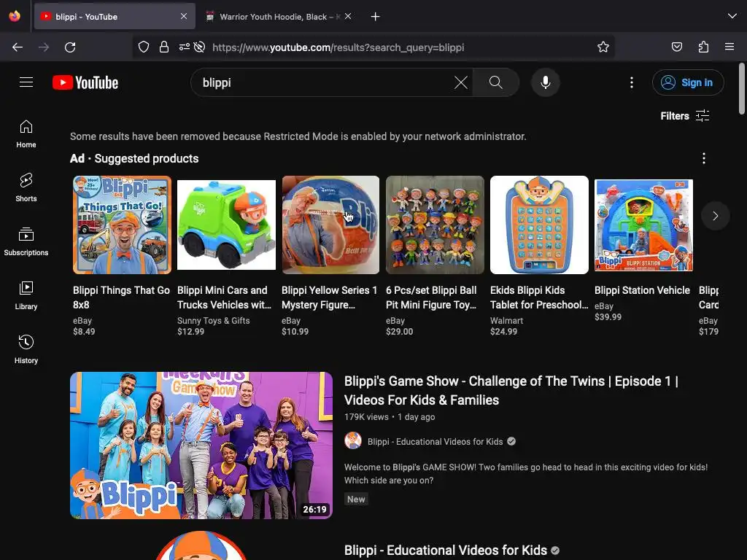Go back using the browser back arrow
Image resolution: width=747 pixels, height=560 pixels.
click(x=18, y=47)
